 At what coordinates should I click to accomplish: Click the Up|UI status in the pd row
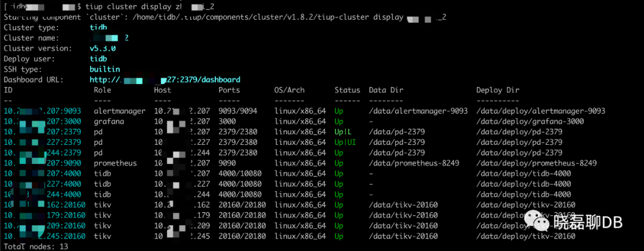click(x=345, y=142)
